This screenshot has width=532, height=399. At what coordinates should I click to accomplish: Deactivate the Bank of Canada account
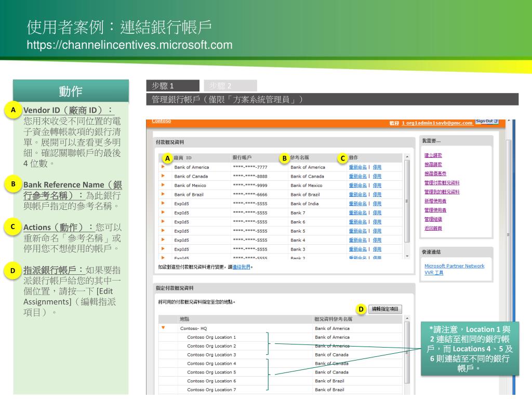(377, 177)
